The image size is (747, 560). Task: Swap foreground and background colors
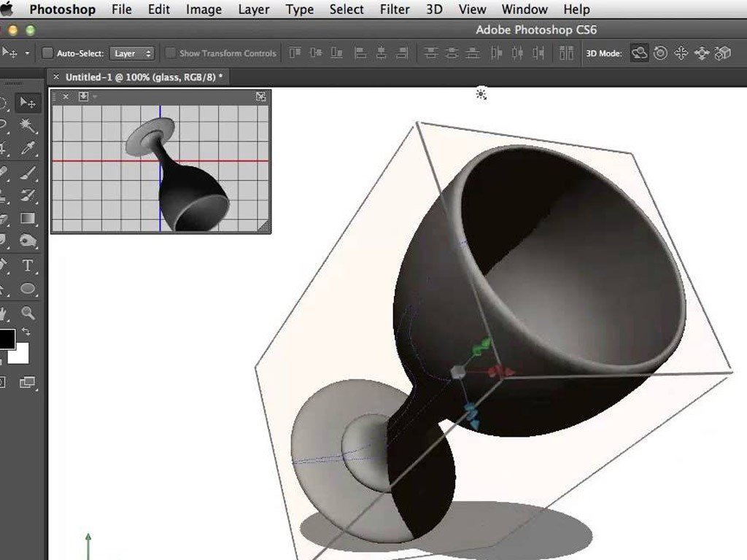(x=26, y=332)
